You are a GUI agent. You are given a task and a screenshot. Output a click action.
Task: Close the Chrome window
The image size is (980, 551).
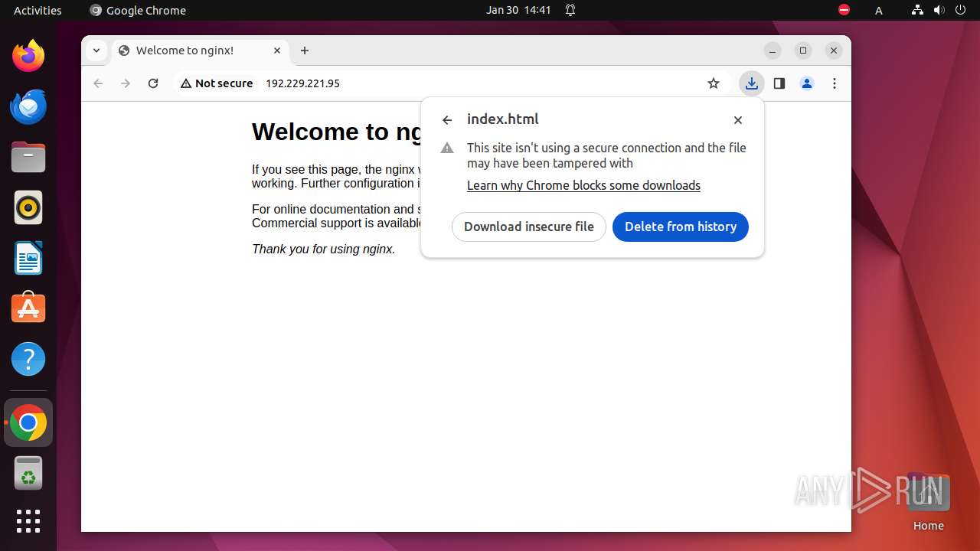click(834, 51)
